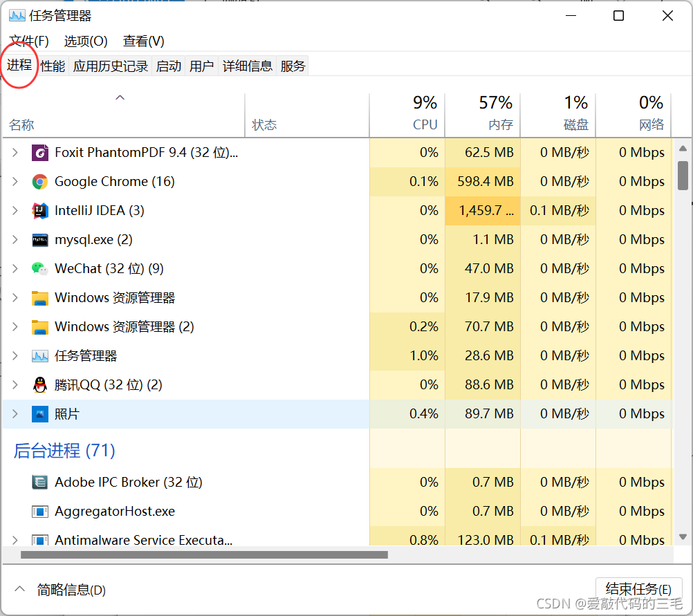Screen dimensions: 693x616
Task: Switch to the 进程 tab
Action: coord(19,66)
